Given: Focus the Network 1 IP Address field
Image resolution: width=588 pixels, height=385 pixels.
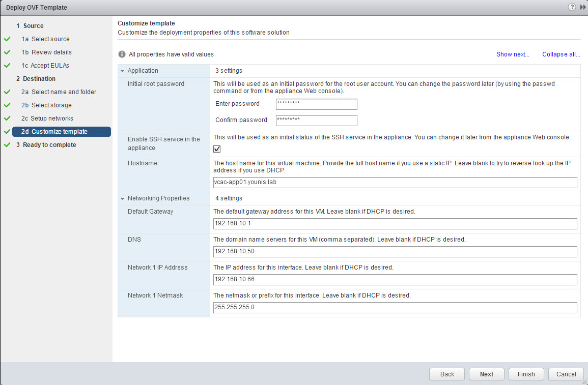Looking at the screenshot, I should [x=395, y=280].
